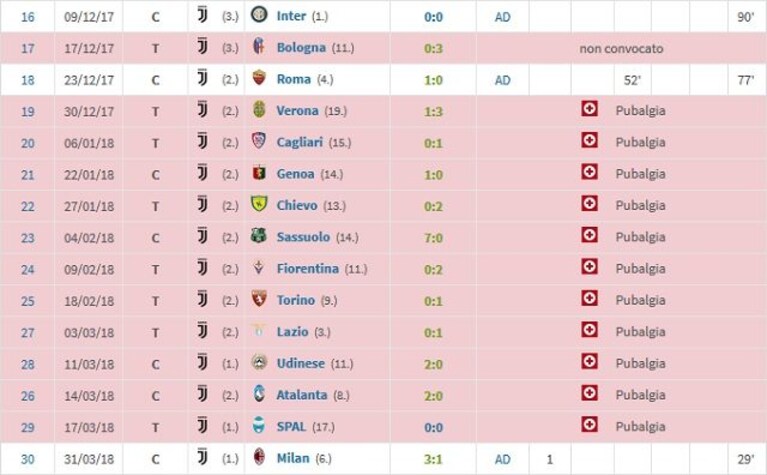Click the Chievo yellow crest icon
767x475 pixels.
click(x=259, y=204)
